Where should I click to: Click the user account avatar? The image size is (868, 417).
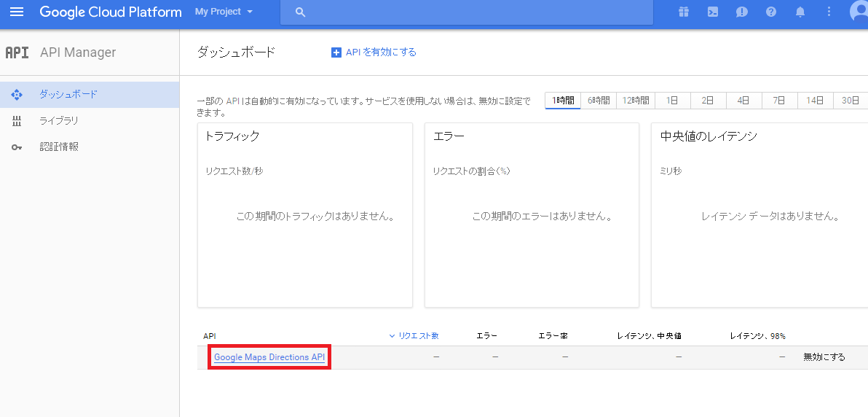859,11
